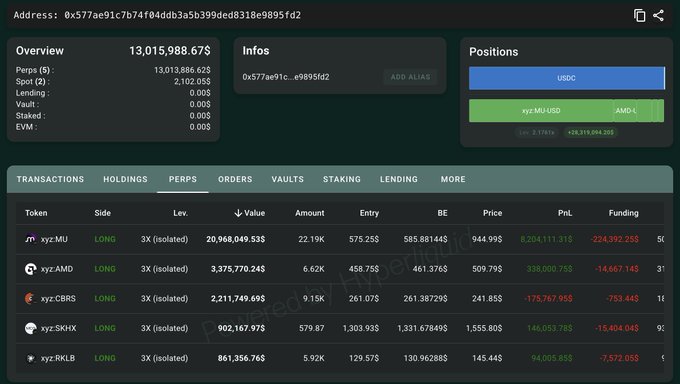Click SKHX position value 902,167.97$
Image resolution: width=680 pixels, height=384 pixels.
tap(241, 328)
